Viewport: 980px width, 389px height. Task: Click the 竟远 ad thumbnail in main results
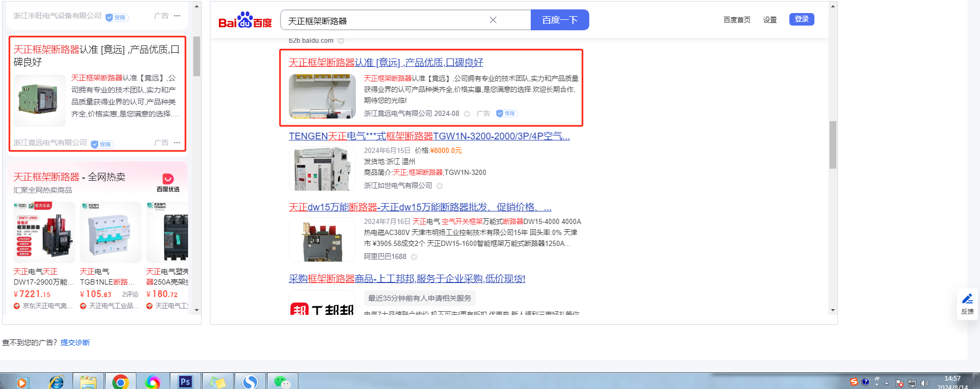coord(322,96)
